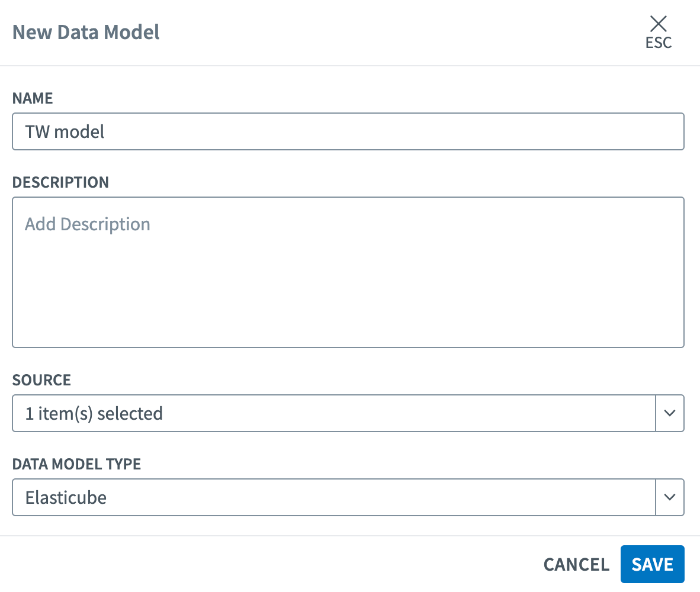The height and width of the screenshot is (592, 700).
Task: Click the ESC label below the X
Action: (659, 43)
